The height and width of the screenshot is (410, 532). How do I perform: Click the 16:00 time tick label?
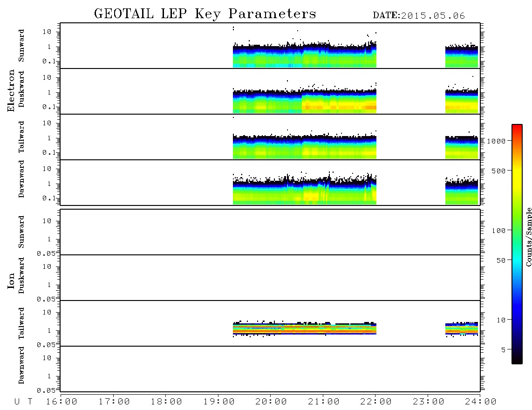click(61, 402)
